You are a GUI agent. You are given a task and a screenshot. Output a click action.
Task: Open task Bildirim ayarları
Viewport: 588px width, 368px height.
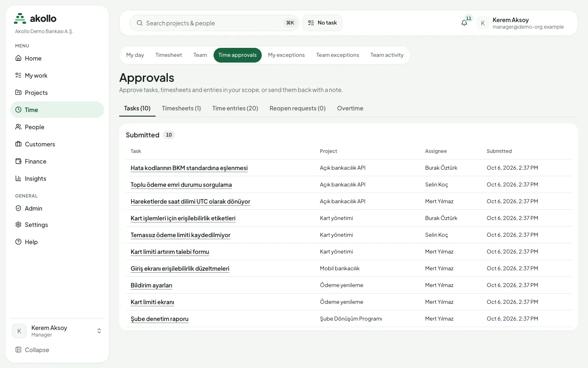[151, 285]
